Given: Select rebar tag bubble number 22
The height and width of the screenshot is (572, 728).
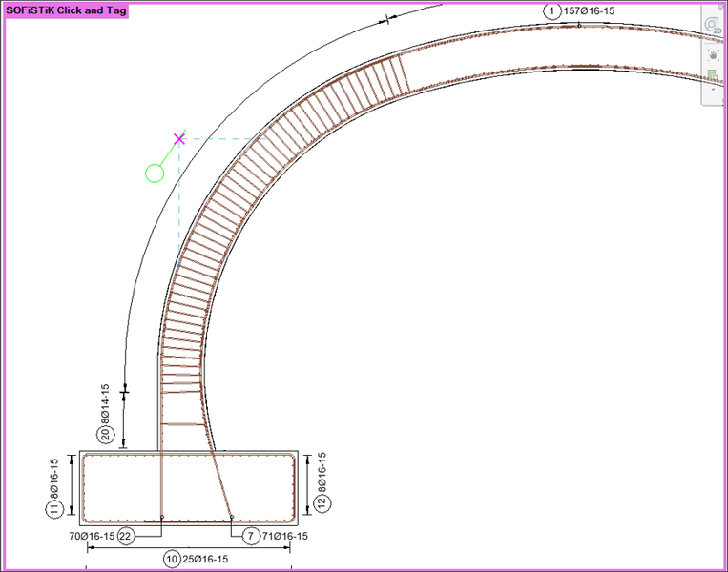Looking at the screenshot, I should tap(125, 537).
